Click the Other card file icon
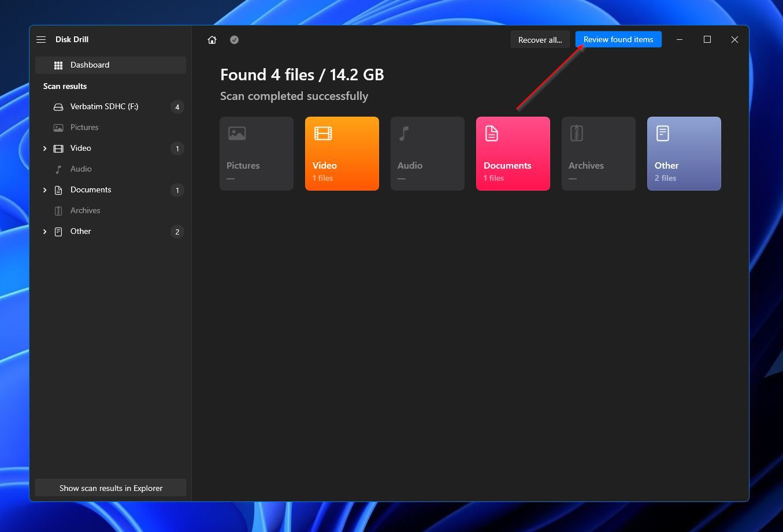Viewport: 783px width, 532px height. coord(663,133)
